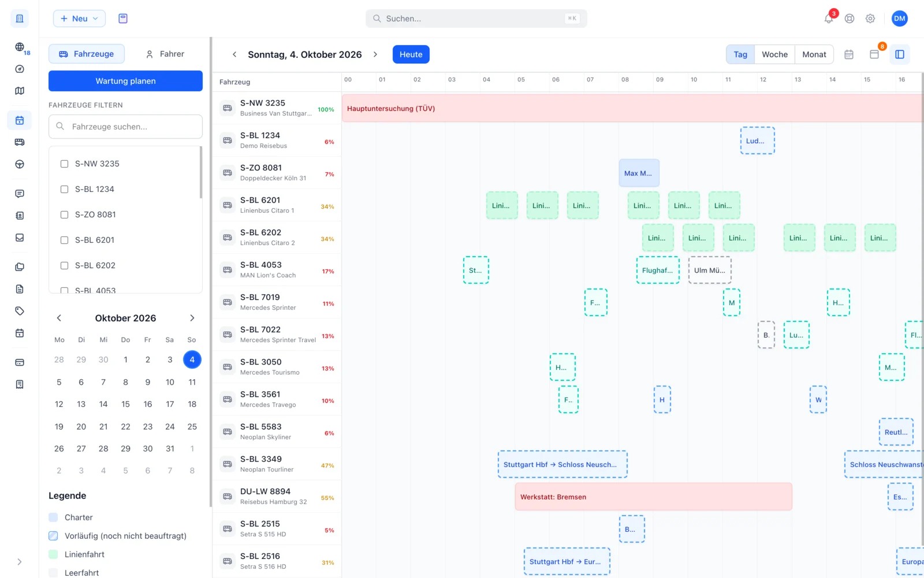Select the Monat view
The width and height of the screenshot is (924, 578).
814,54
